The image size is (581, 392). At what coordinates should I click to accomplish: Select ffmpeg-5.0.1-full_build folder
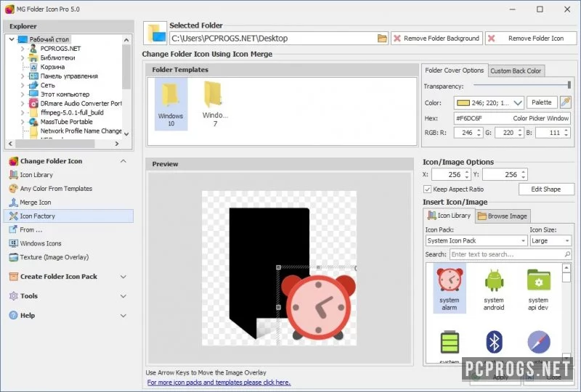pos(72,113)
